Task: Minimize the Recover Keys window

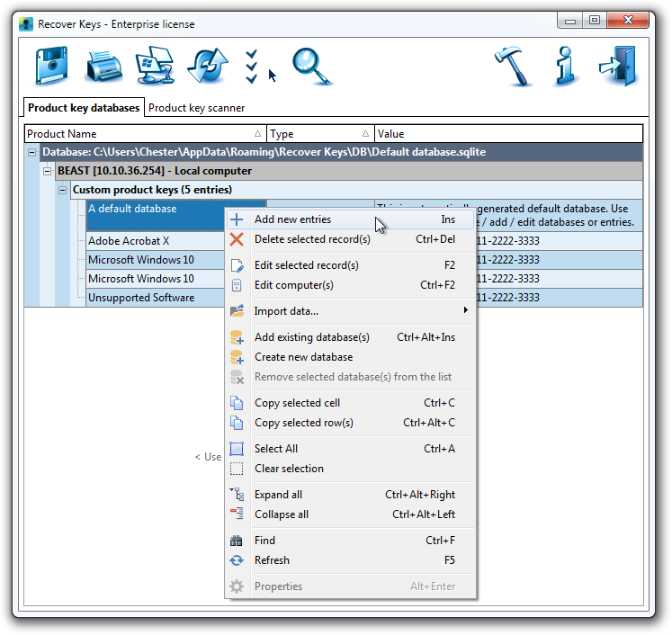Action: tap(570, 21)
